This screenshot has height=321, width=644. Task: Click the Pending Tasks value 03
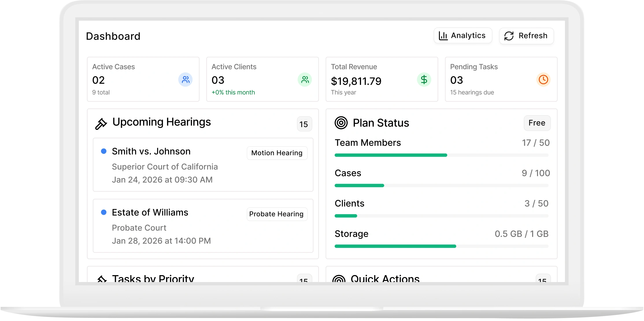tap(457, 80)
